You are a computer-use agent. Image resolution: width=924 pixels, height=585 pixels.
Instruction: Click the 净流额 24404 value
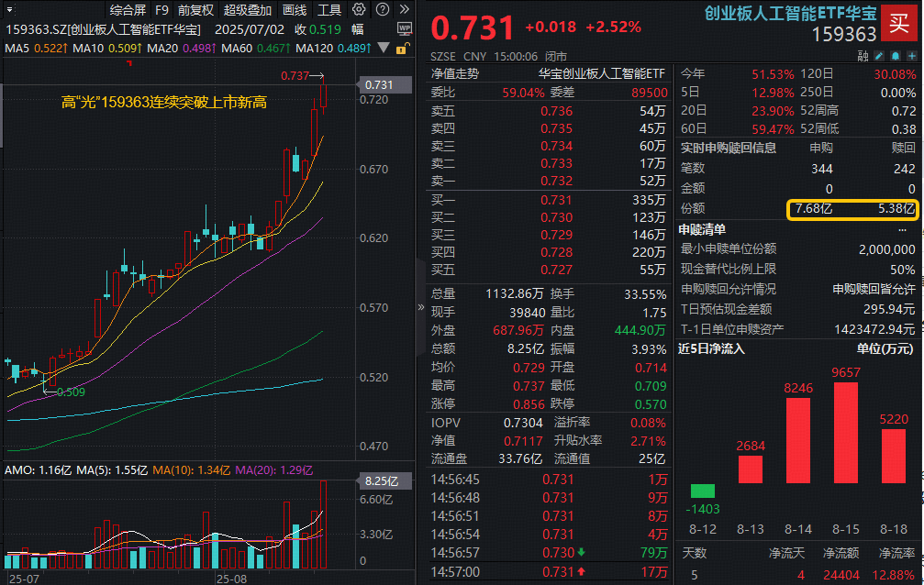click(841, 575)
